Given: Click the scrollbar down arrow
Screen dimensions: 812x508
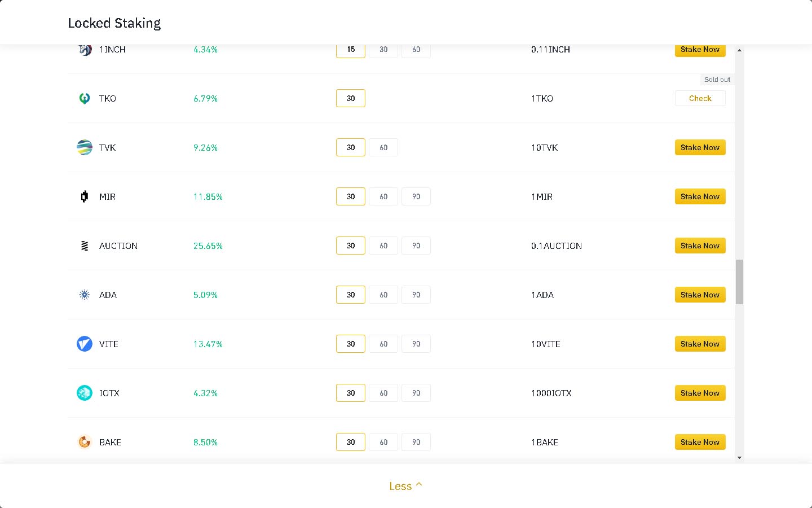Looking at the screenshot, I should pyautogui.click(x=739, y=458).
